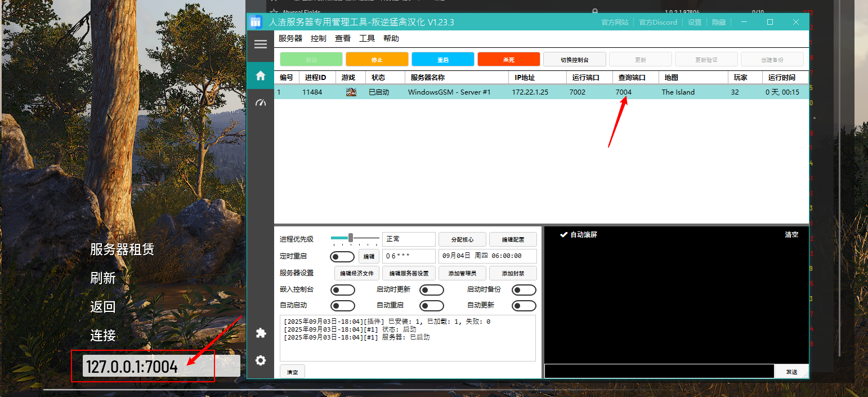Click the SCUM game icon in server row
Viewport: 868px width, 397px height.
351,92
